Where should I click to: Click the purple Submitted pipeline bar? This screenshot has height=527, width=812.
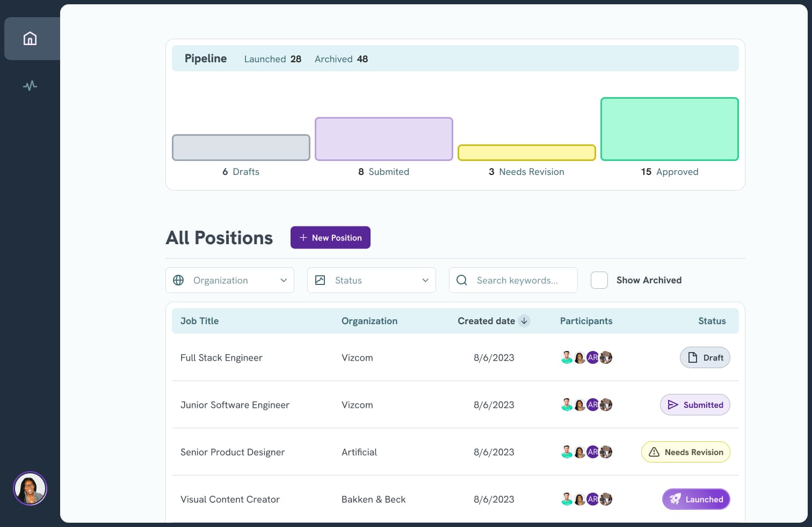click(x=383, y=139)
